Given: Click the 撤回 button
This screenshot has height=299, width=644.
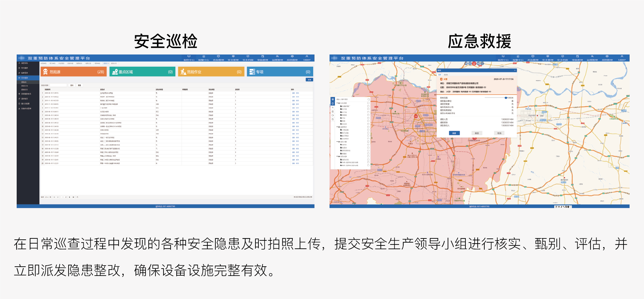Looking at the screenshot, I should (477, 133).
